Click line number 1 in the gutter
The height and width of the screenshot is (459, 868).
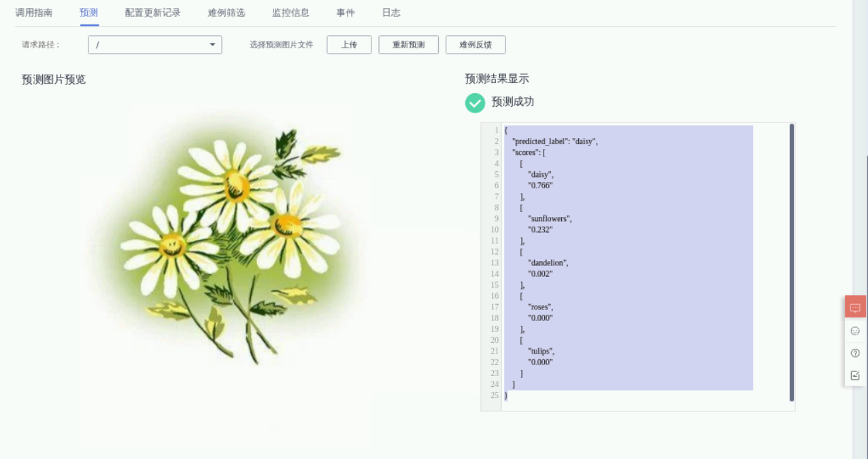coord(497,130)
